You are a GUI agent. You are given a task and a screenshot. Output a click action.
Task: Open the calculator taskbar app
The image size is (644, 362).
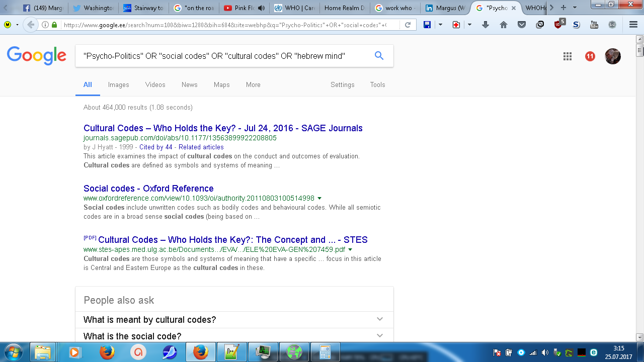pyautogui.click(x=325, y=352)
